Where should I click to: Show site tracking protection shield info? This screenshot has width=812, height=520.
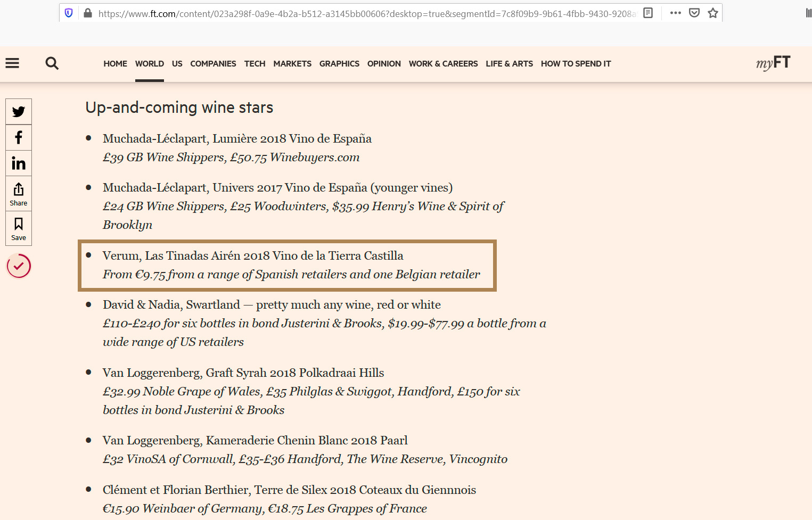[69, 13]
